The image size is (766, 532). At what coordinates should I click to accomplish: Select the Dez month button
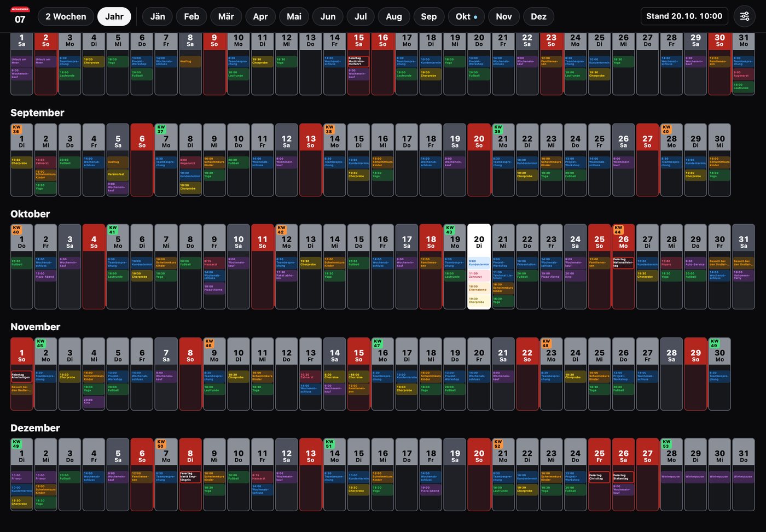coord(538,16)
